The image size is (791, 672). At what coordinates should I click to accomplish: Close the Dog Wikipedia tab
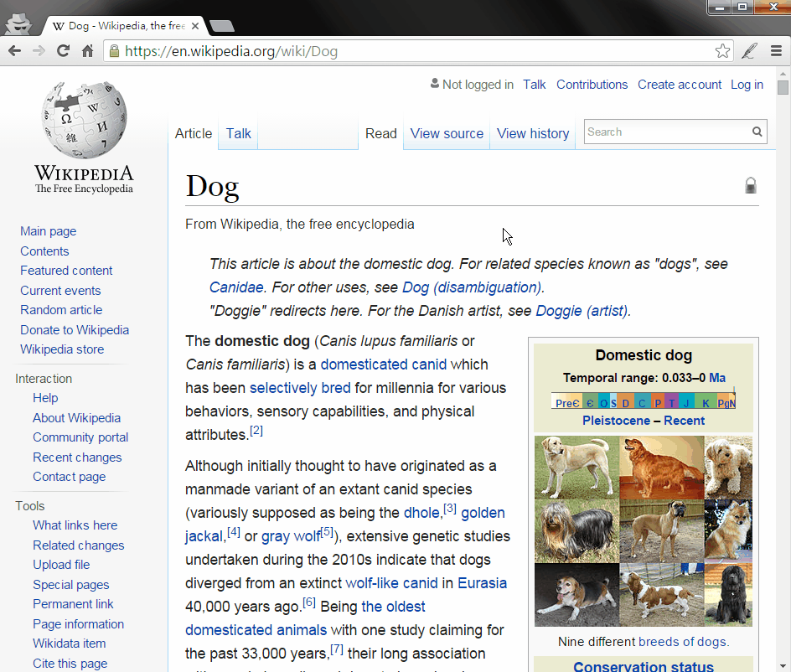click(195, 26)
